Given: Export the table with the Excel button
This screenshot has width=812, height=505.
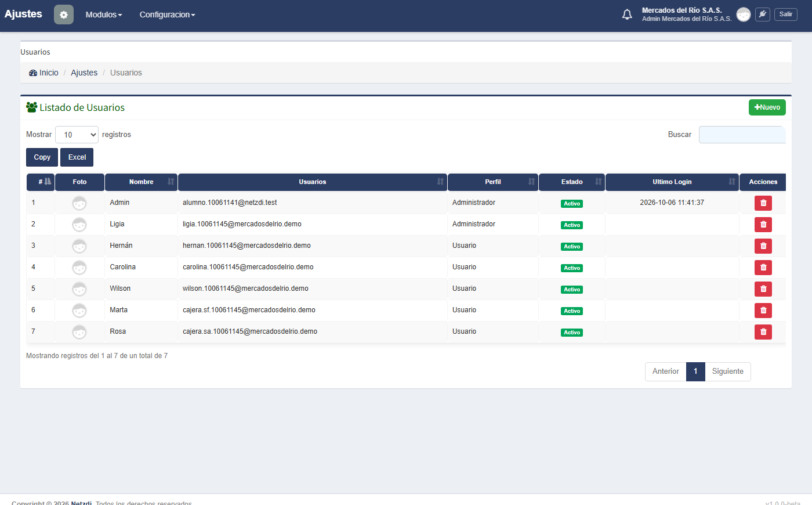Looking at the screenshot, I should (x=77, y=157).
